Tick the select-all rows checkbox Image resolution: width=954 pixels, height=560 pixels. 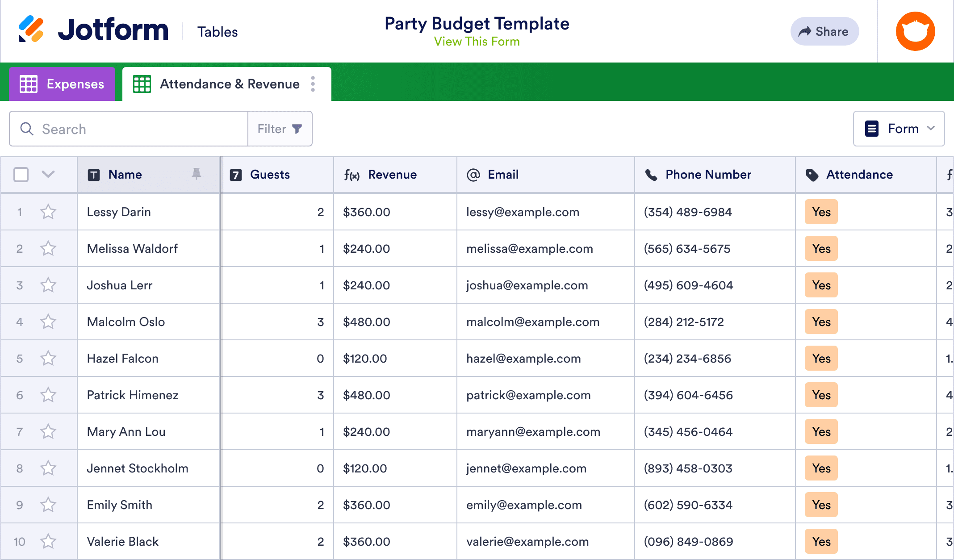(21, 175)
